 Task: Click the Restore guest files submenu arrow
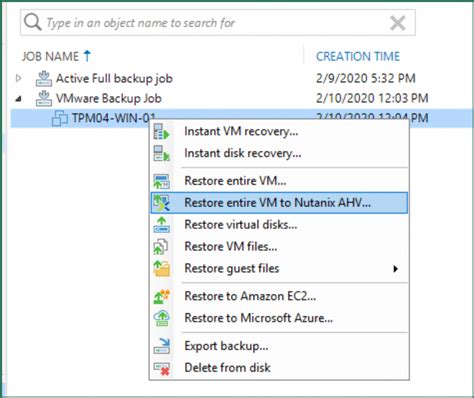click(395, 269)
